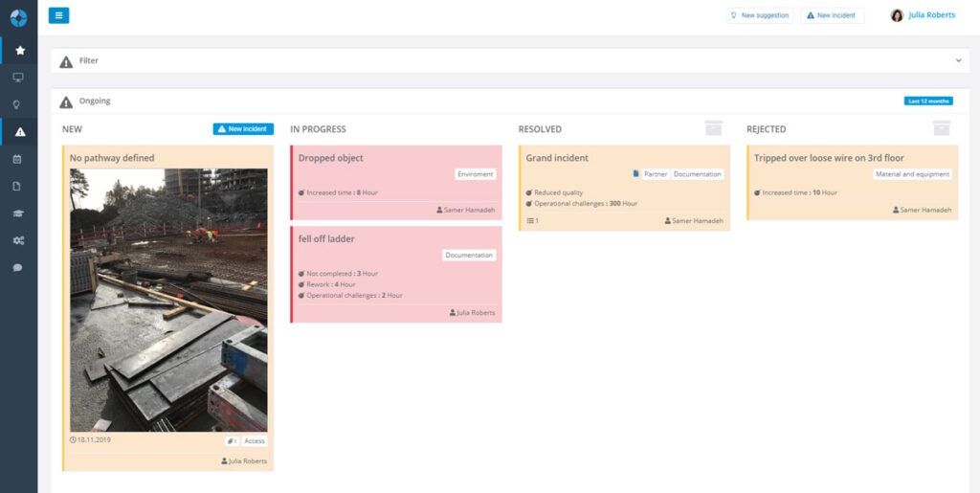980x493 pixels.
Task: Click Samer Hamadeh on Tripped over wire card
Action: coord(922,210)
